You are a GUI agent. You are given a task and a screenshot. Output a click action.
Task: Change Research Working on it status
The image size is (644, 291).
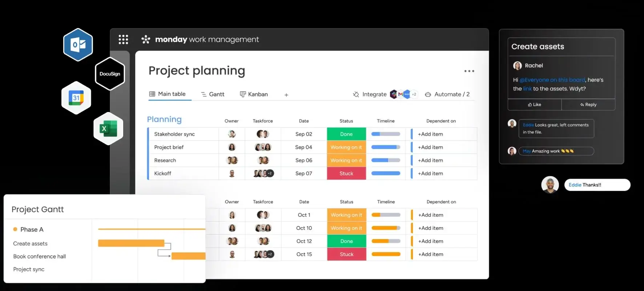tap(346, 160)
